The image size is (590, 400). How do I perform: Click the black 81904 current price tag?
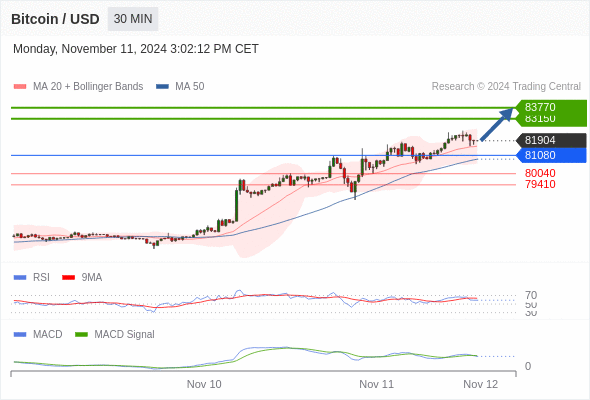[x=551, y=140]
